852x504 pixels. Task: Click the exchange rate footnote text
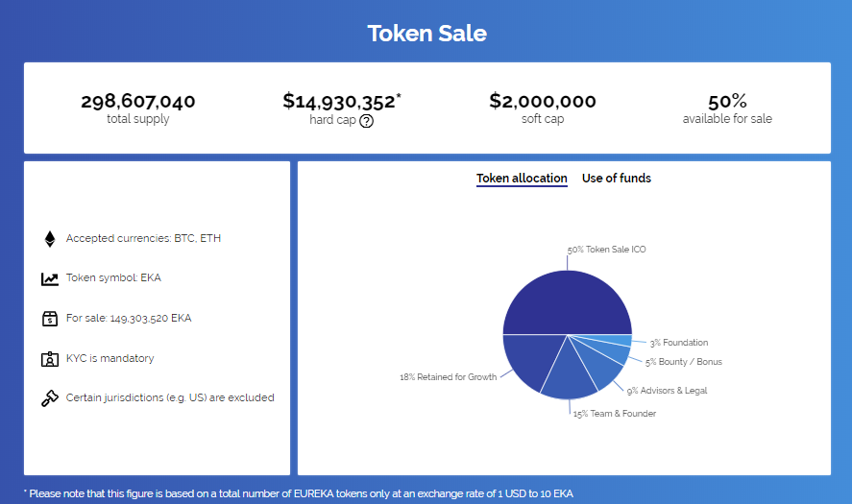tap(298, 493)
